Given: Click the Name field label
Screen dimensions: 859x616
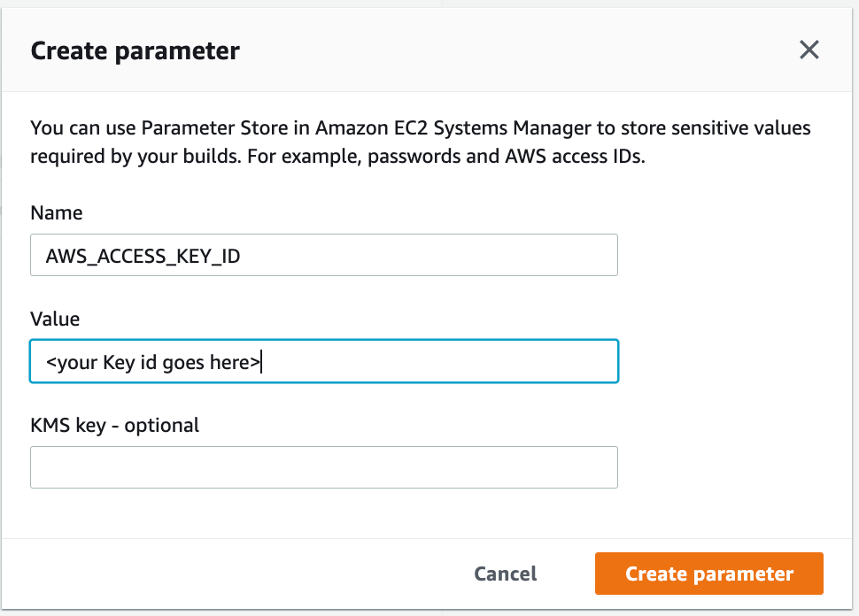Looking at the screenshot, I should 56,212.
